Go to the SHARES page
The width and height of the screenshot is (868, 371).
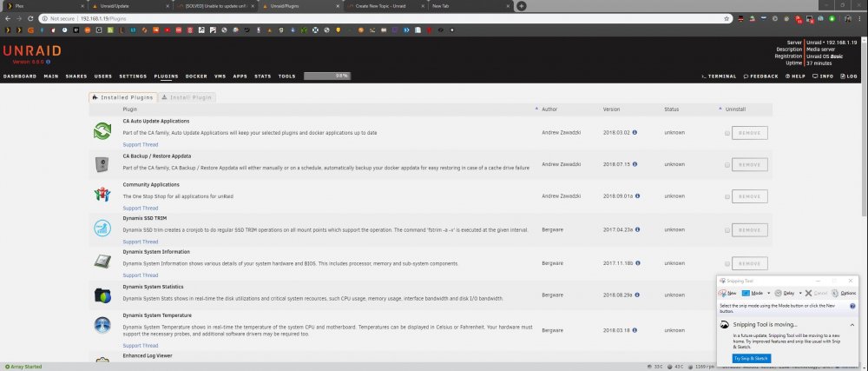click(x=76, y=76)
